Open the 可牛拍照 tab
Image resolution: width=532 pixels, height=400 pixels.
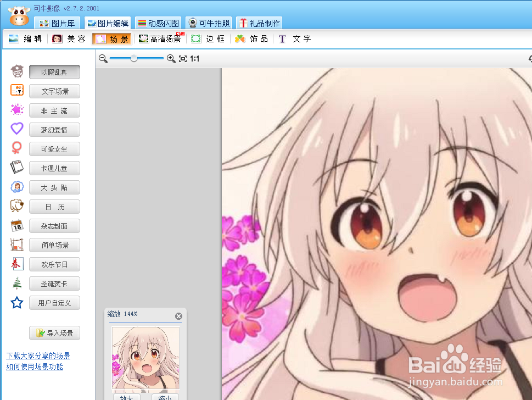tap(209, 23)
